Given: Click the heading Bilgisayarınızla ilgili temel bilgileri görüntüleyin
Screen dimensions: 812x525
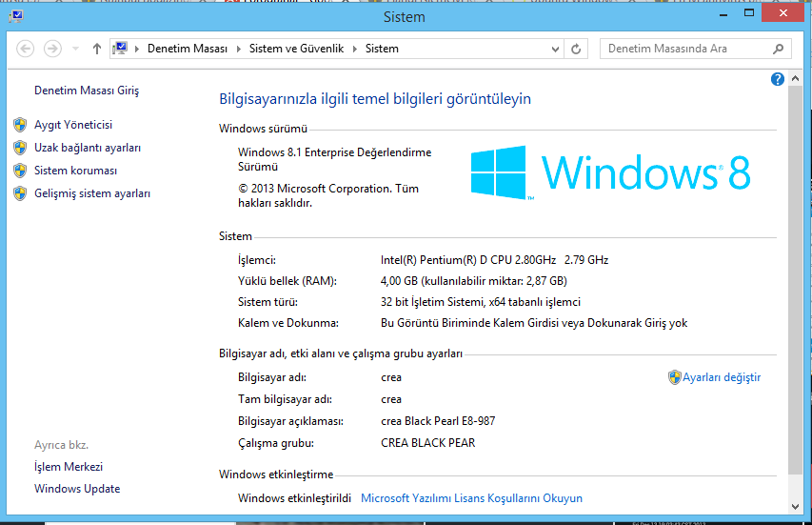Looking at the screenshot, I should (x=375, y=98).
